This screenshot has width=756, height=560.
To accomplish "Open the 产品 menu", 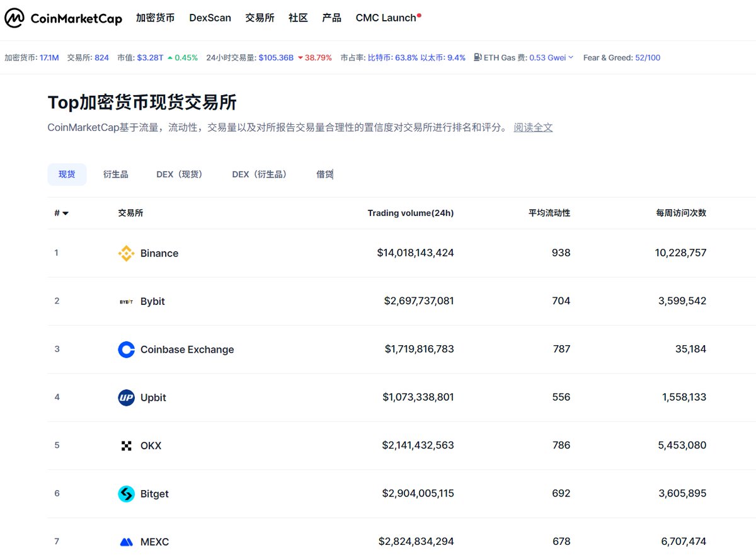I will click(331, 18).
